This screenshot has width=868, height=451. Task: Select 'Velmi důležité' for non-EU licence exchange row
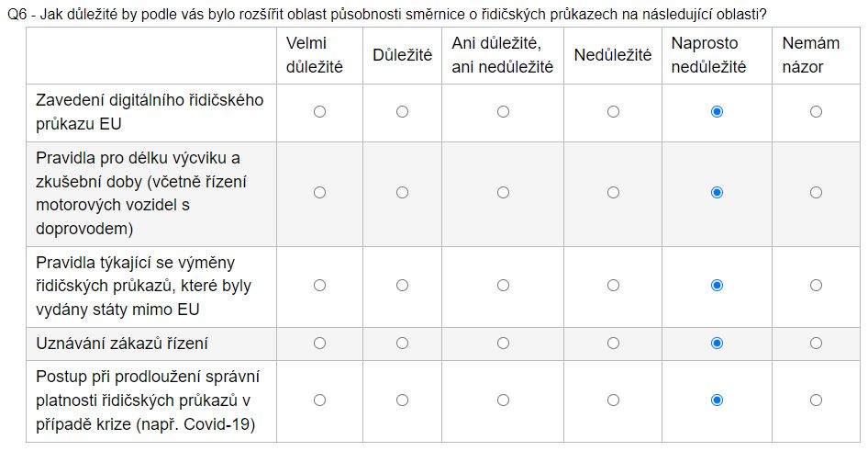tap(319, 286)
